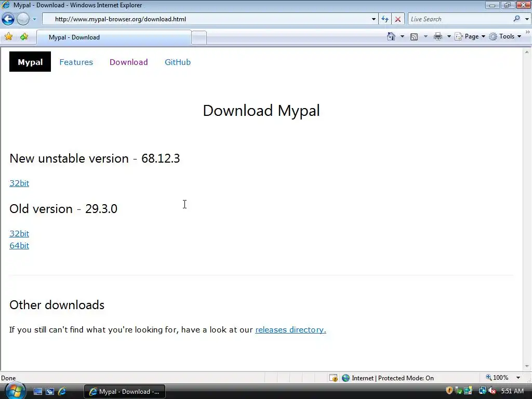Click the network connection tray icon
The image size is (532, 399).
point(482,391)
